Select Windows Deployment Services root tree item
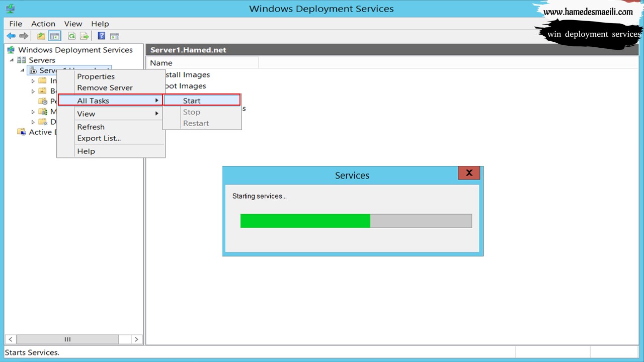 [x=75, y=50]
